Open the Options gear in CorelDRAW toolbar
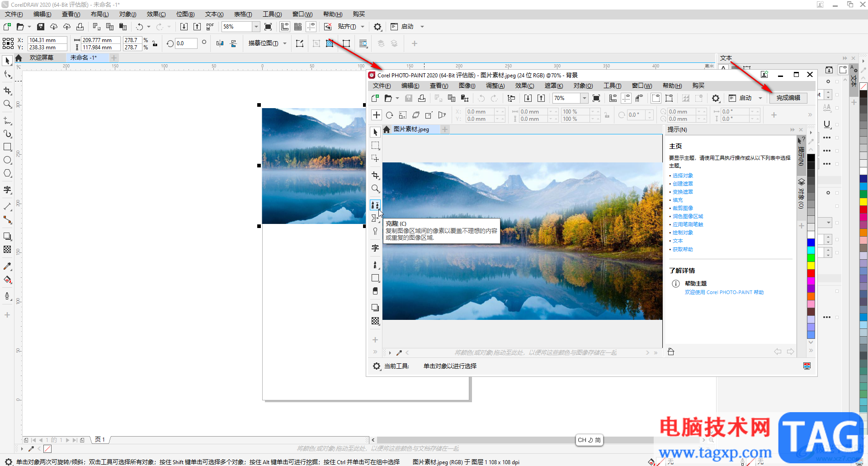Screen dimensions: 868x466 [x=377, y=27]
